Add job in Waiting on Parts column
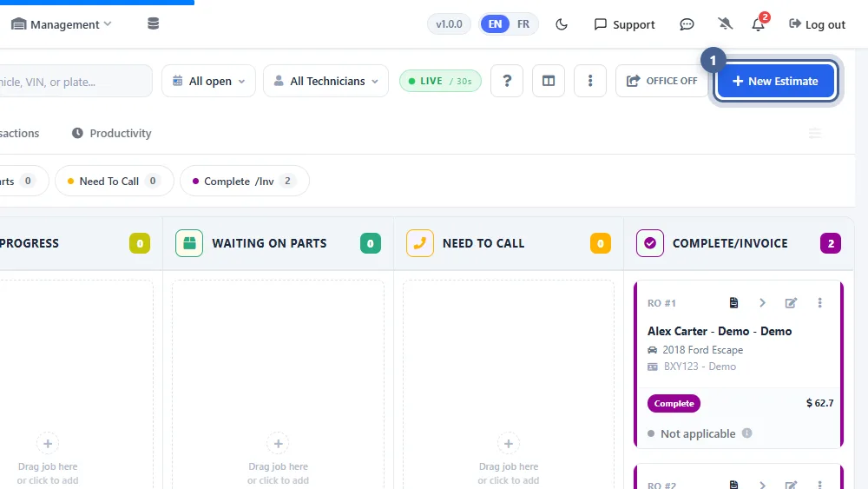 pos(278,444)
